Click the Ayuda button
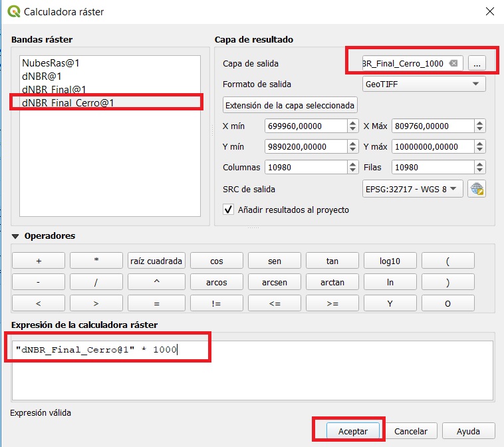 click(468, 431)
